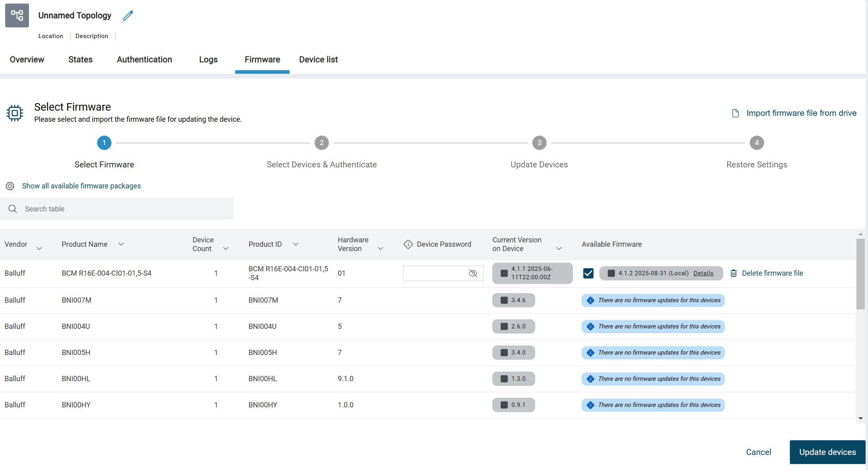Open the Device Count column dropdown chevron

226,249
